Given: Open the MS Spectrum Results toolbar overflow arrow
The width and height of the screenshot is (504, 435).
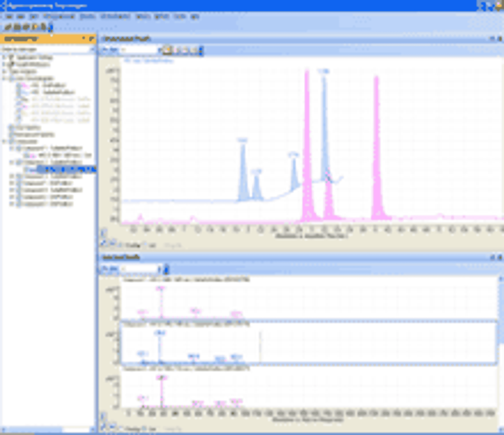Looking at the screenshot, I should 166,269.
